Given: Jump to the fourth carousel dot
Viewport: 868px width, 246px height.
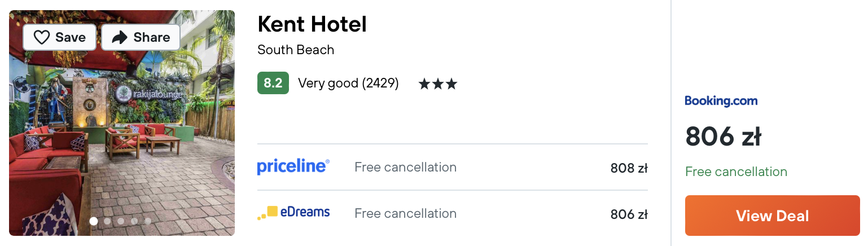Looking at the screenshot, I should click(134, 221).
